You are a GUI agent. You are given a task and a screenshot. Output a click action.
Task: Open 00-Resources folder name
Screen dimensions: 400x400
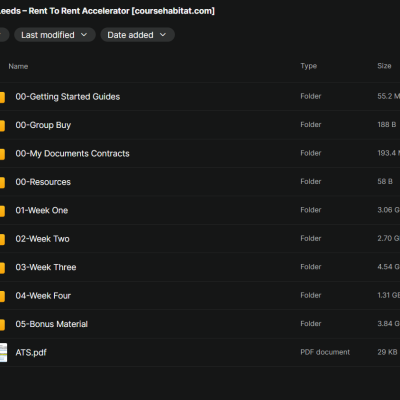click(x=43, y=182)
